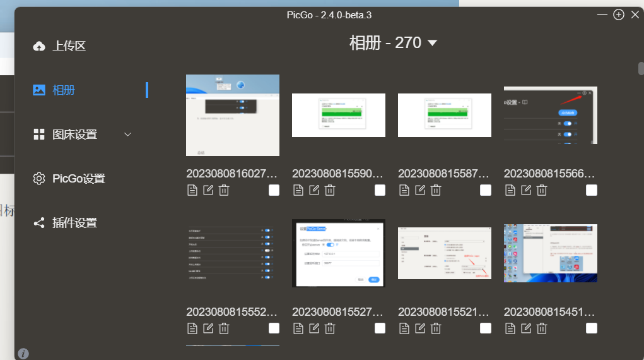Image resolution: width=644 pixels, height=360 pixels.
Task: Edit icon for image 2023080816027
Action: [208, 190]
